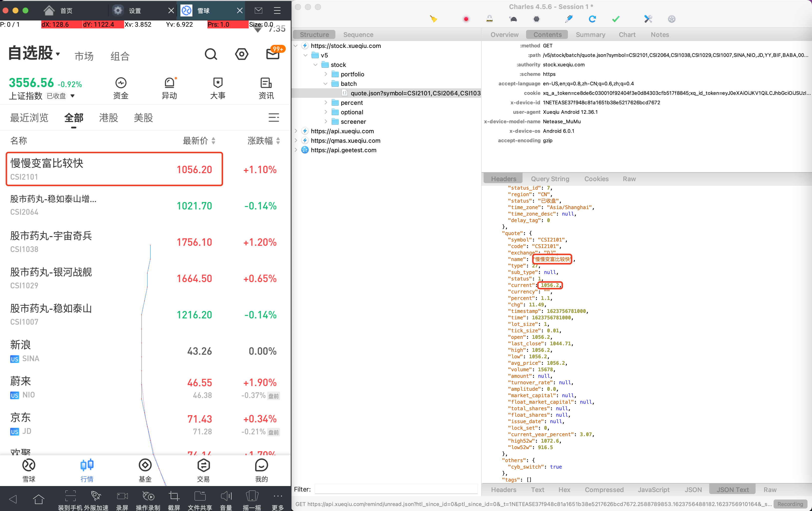812x511 pixels.
Task: Expand the optional folder
Action: pyautogui.click(x=326, y=112)
